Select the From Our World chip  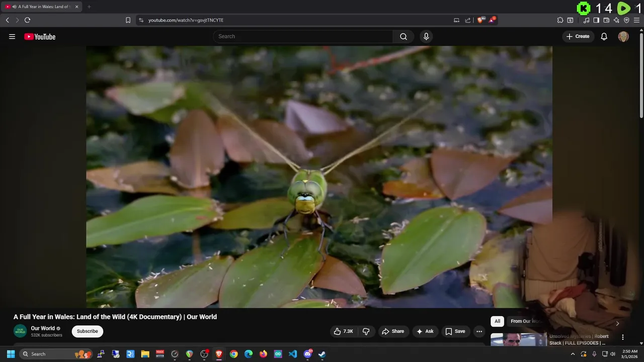526,321
